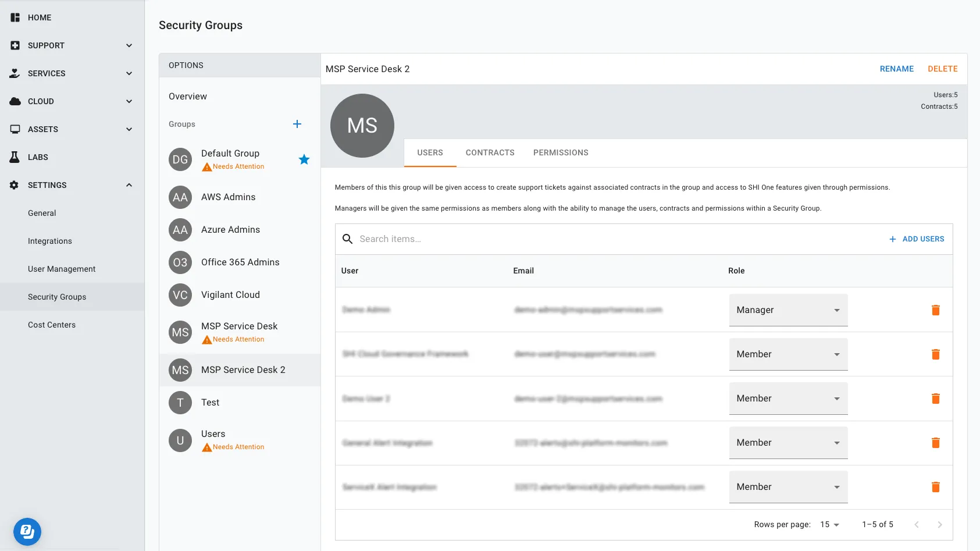Click the plus icon next to Groups
Screen dimensions: 980x551
pyautogui.click(x=297, y=124)
